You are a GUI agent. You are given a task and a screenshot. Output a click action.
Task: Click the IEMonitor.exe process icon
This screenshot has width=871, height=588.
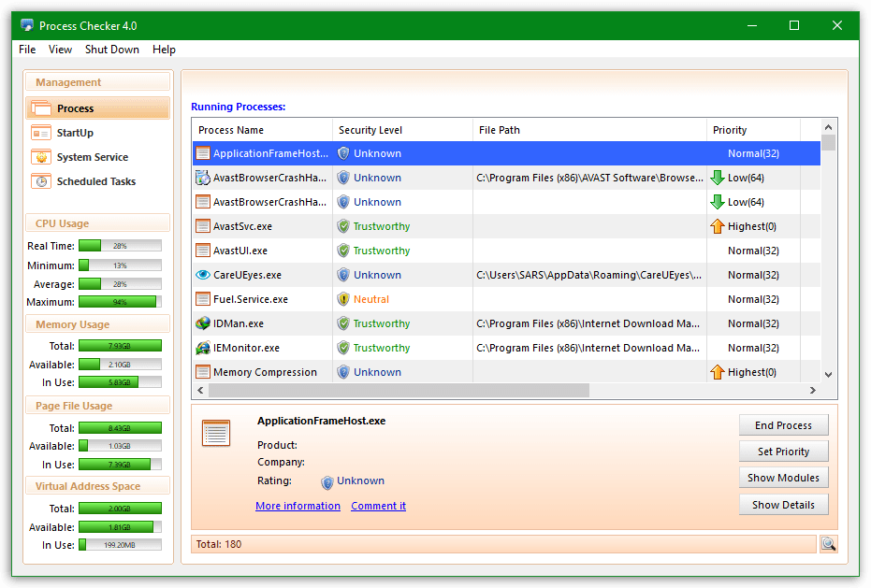[x=203, y=348]
